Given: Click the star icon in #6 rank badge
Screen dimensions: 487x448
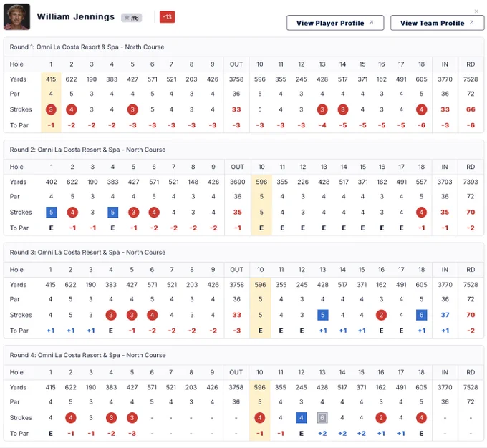Looking at the screenshot, I should tap(127, 18).
